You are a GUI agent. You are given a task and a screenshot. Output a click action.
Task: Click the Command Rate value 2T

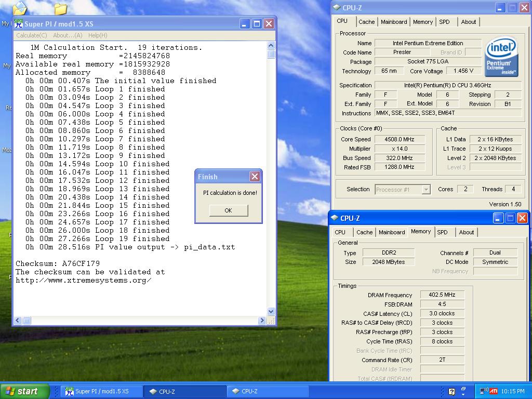pyautogui.click(x=442, y=360)
